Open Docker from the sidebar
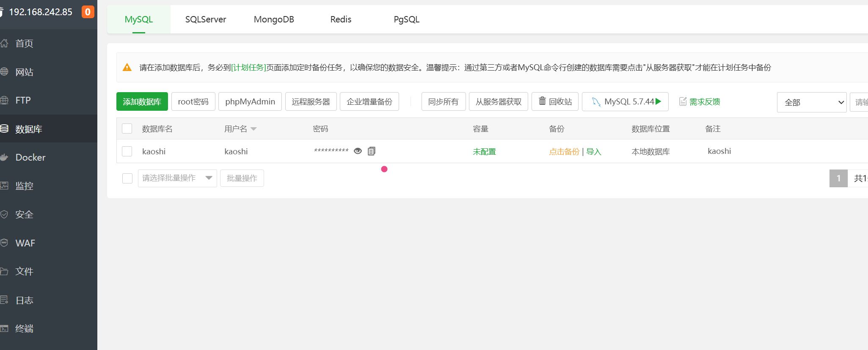Screen dimensions: 868x350 coord(30,157)
